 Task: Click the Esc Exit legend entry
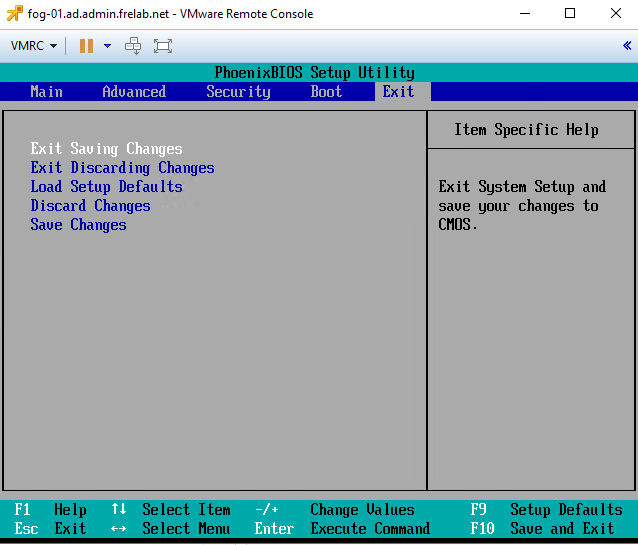click(50, 529)
